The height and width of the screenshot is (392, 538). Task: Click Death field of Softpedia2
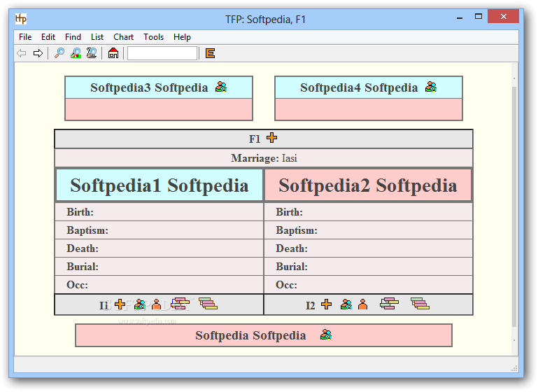368,248
